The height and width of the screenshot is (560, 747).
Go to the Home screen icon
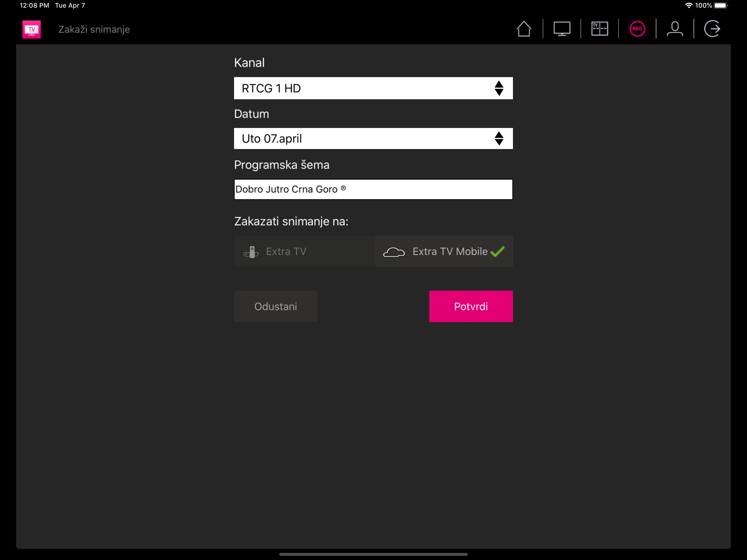tap(524, 29)
